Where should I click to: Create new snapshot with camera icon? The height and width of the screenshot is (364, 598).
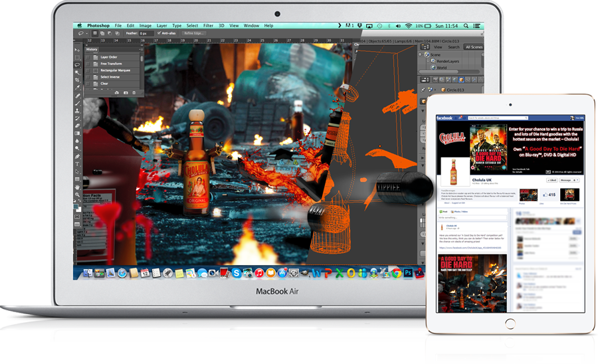[126, 92]
